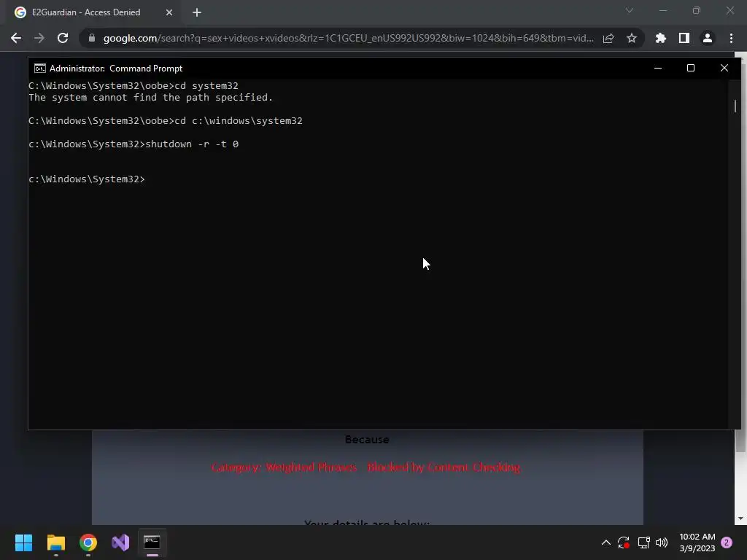The width and height of the screenshot is (747, 560).
Task: Maximize the Command Prompt window
Action: 691,68
